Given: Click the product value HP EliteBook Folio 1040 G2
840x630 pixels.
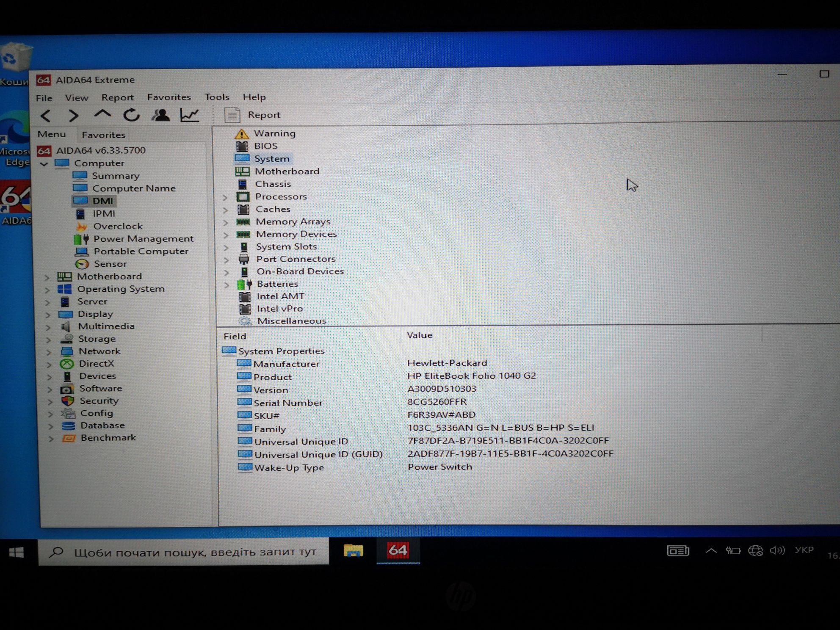Looking at the screenshot, I should tap(471, 376).
